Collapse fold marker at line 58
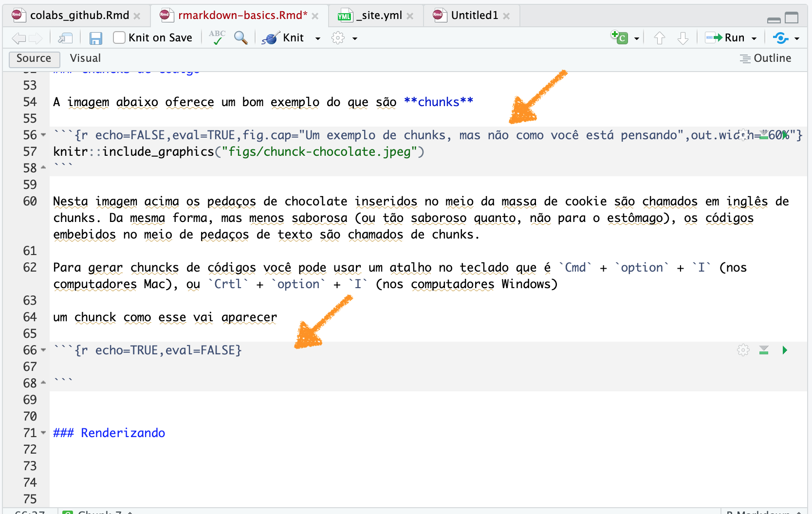 point(43,168)
